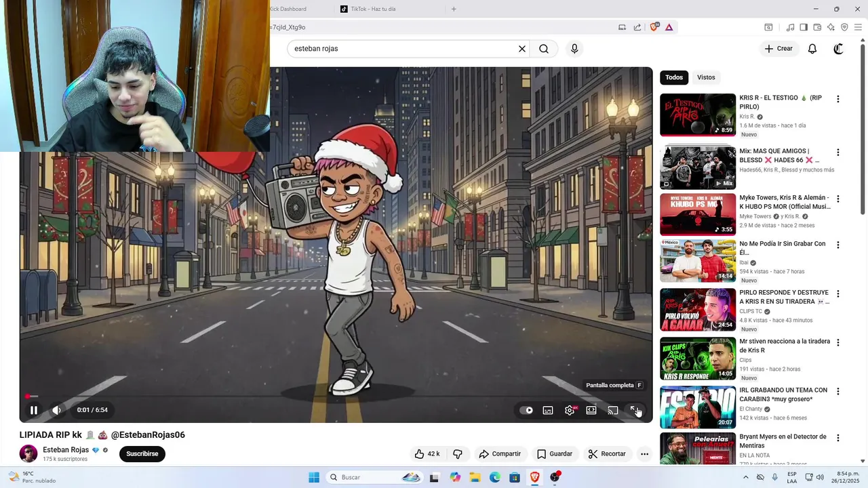Viewport: 868px width, 488px height.
Task: Open No Me Podía Ir Sin Grabar title
Action: click(783, 248)
